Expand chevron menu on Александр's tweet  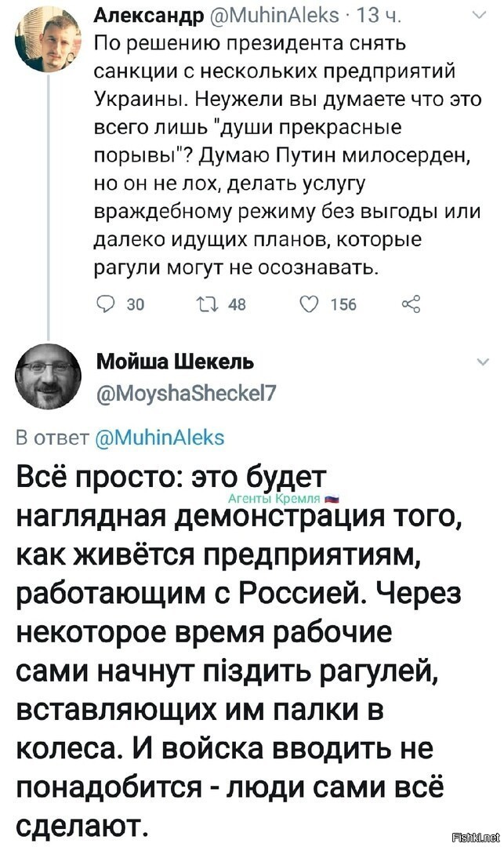480,16
